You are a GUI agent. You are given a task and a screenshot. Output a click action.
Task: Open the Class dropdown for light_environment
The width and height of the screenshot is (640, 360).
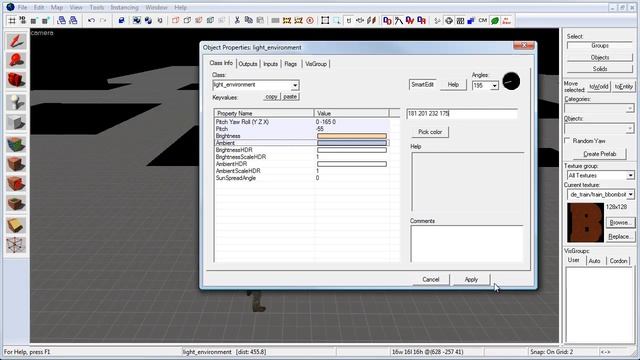click(x=295, y=85)
